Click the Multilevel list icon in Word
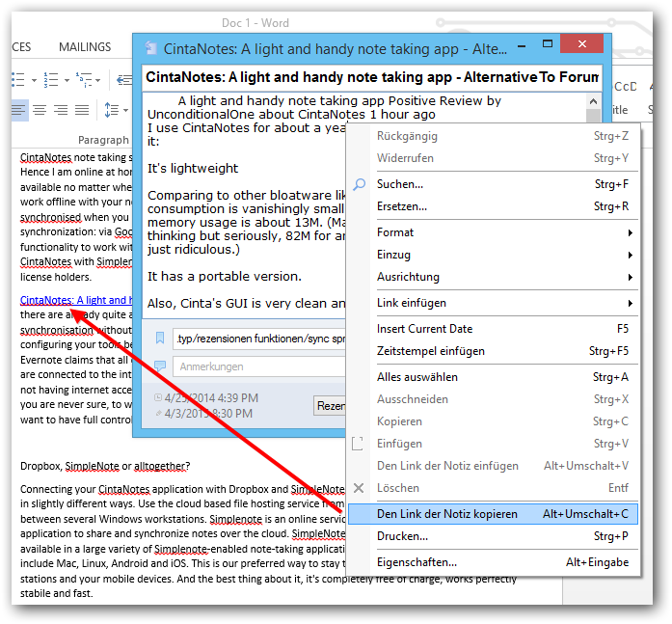The height and width of the screenshot is (624, 672). (84, 80)
